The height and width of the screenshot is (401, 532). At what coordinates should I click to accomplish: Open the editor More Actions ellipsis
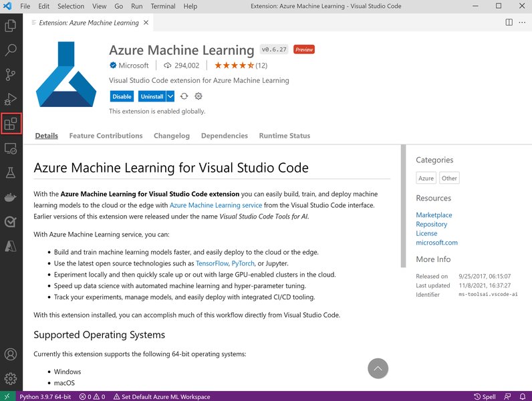click(x=522, y=23)
